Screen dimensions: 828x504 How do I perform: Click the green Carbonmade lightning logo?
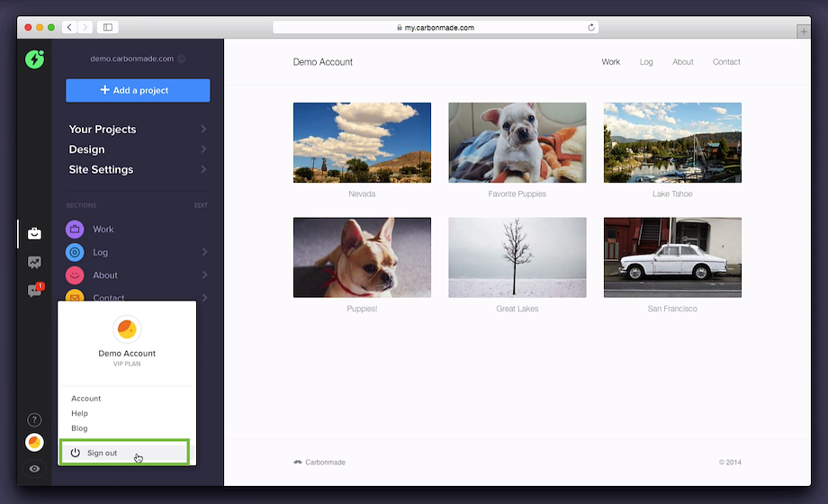[x=35, y=59]
